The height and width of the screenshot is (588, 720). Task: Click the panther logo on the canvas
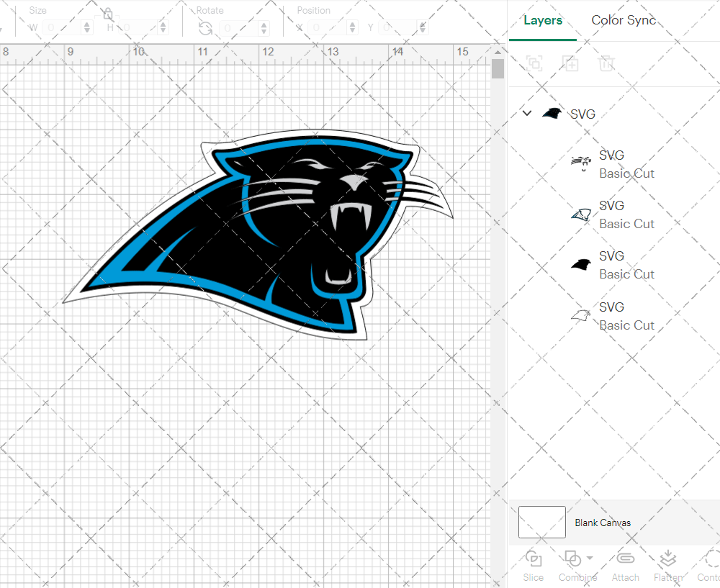point(258,235)
